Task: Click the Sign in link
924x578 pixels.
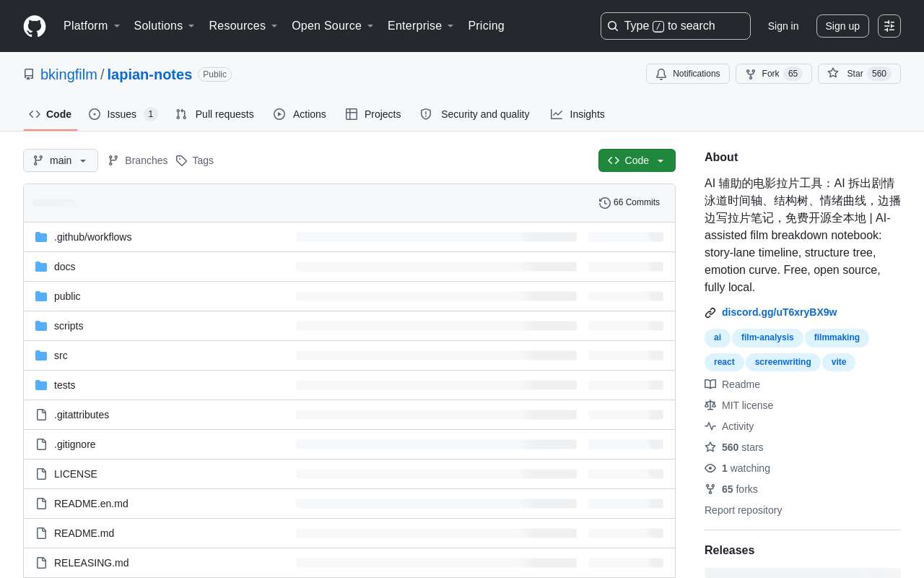Action: tap(783, 26)
